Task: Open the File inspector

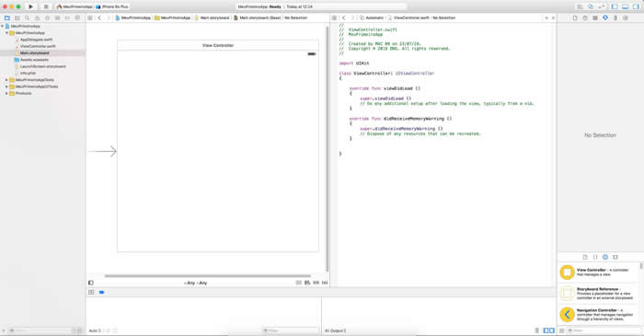Action: pyautogui.click(x=575, y=18)
